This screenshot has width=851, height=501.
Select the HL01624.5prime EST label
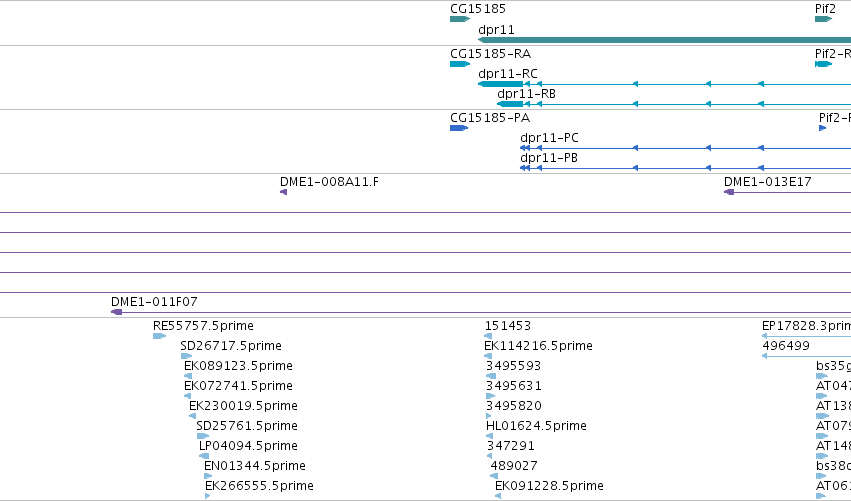[536, 426]
